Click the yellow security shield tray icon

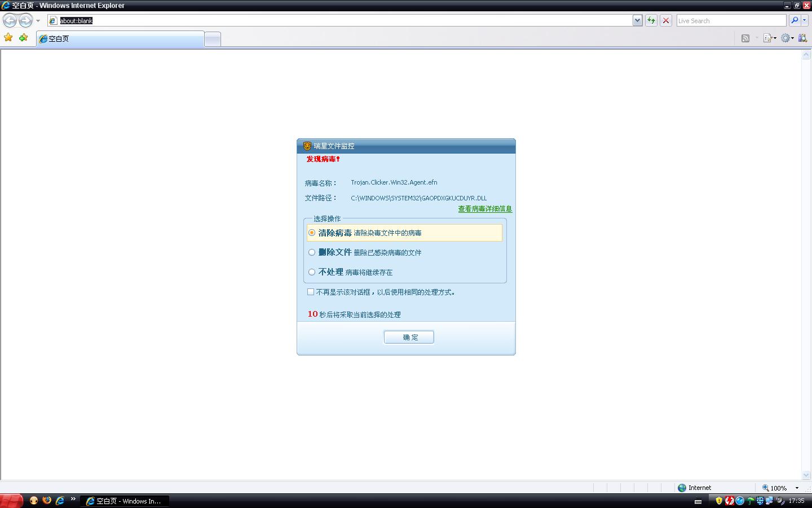coord(719,501)
